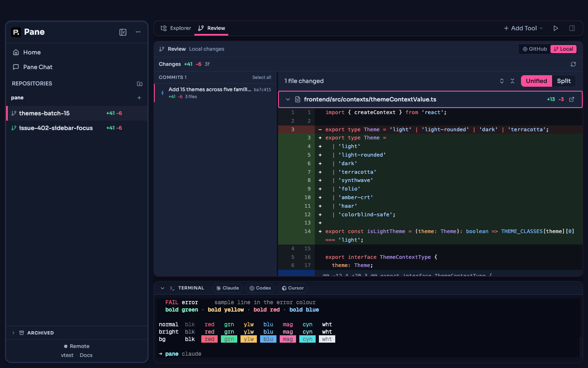Open the Add Tool dropdown
The height and width of the screenshot is (368, 588).
pos(523,28)
